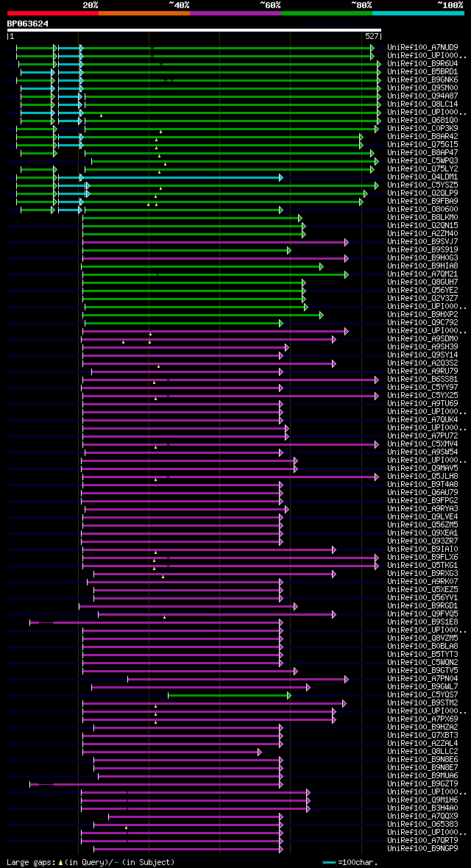Select label UniRef100_Q4LDM1
This screenshot has height=868, width=471.
coord(422,177)
